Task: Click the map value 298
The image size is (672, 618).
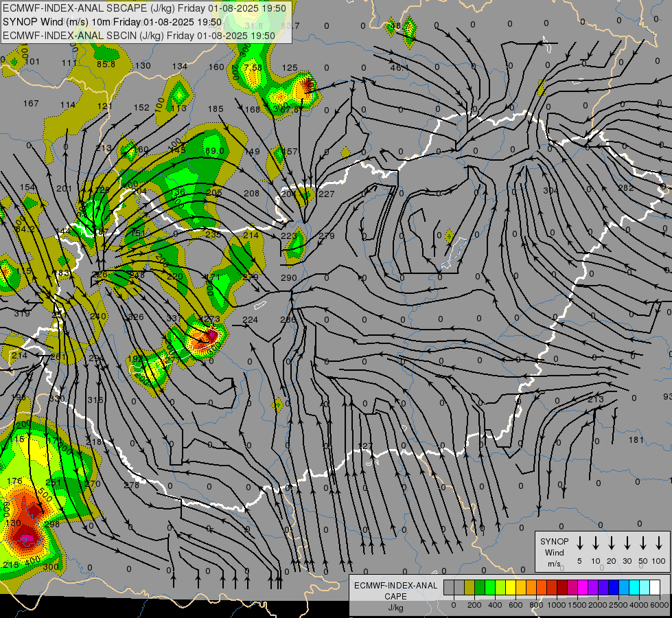Action: click(x=51, y=524)
